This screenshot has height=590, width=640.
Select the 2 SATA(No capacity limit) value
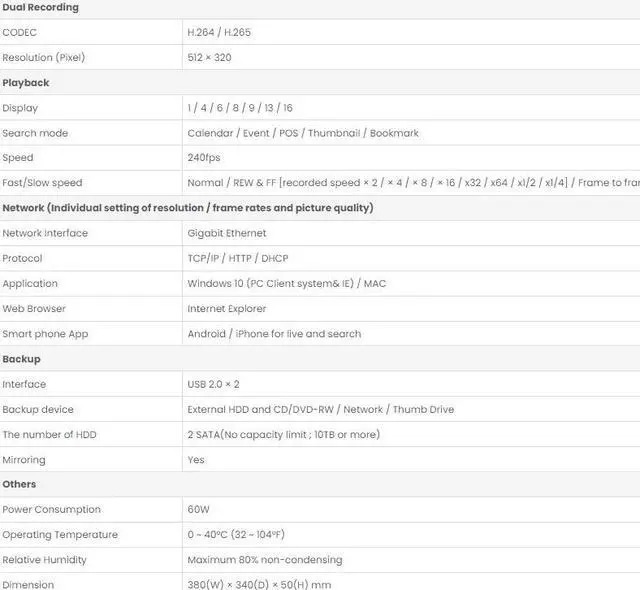[284, 435]
